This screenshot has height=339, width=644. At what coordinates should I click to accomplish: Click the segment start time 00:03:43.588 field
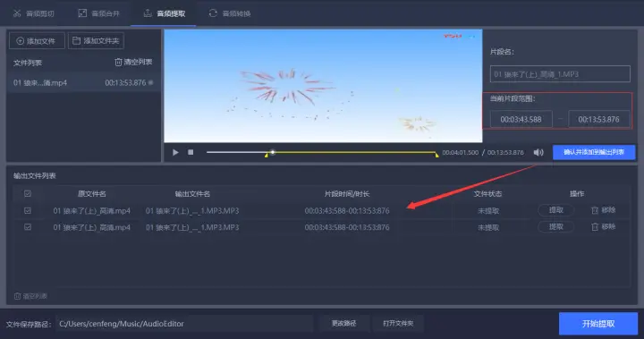tap(521, 119)
